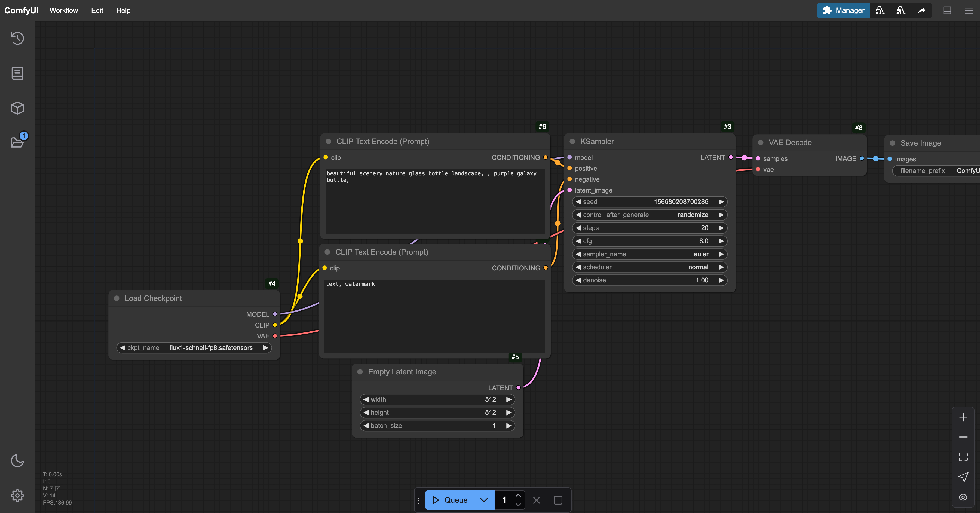Toggle bottom panel icon in top bar
The height and width of the screenshot is (513, 980).
tap(947, 11)
